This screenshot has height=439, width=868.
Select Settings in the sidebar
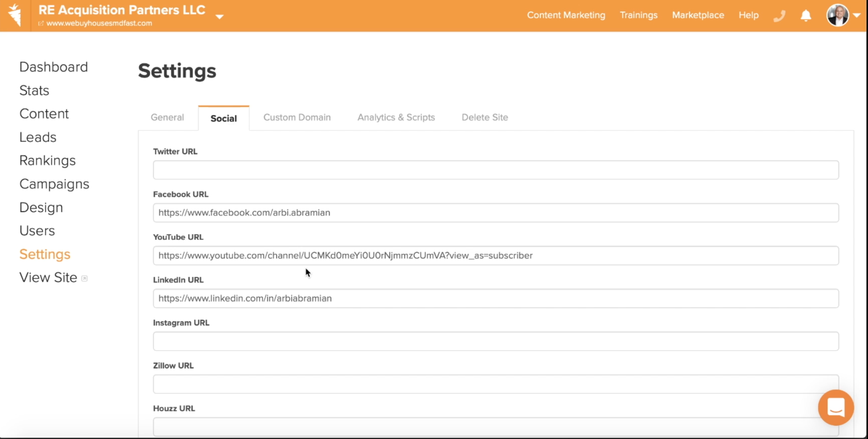click(x=45, y=254)
